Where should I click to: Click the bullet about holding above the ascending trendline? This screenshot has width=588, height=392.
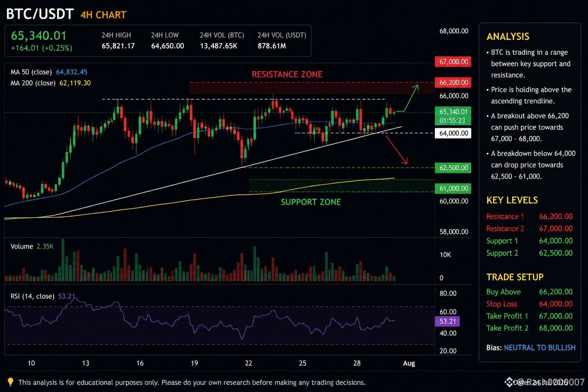coord(529,95)
